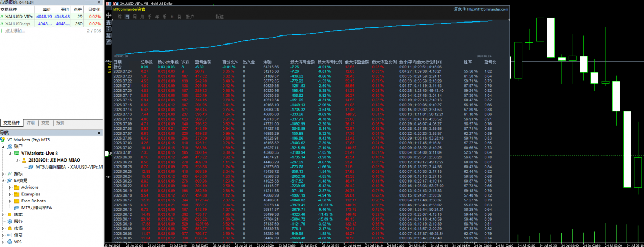Screen dimensions: 644x247
Task: Click the Examples folder icon
Action: [17, 194]
